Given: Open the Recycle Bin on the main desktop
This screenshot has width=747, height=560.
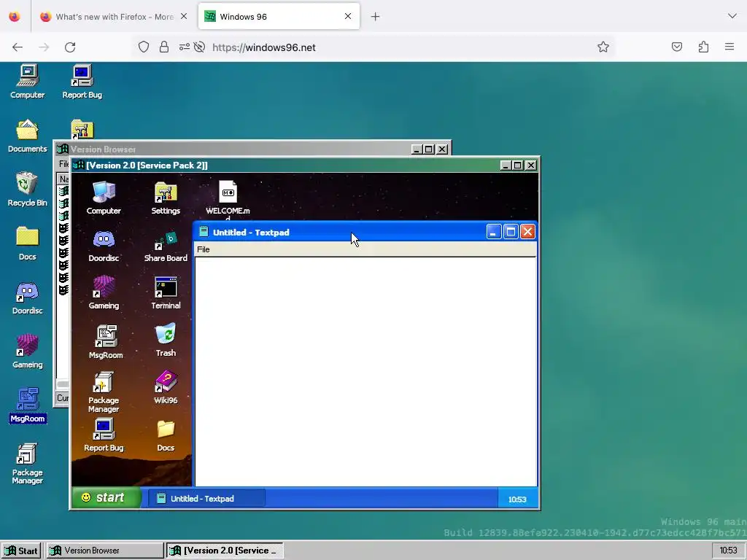Looking at the screenshot, I should coord(28,190).
